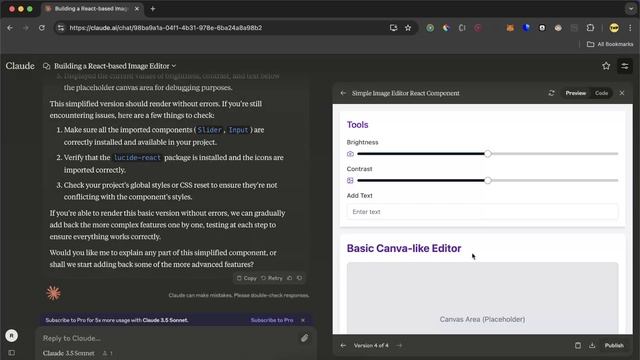640x360 pixels.
Task: Click the Input code snippet
Action: 238,130
